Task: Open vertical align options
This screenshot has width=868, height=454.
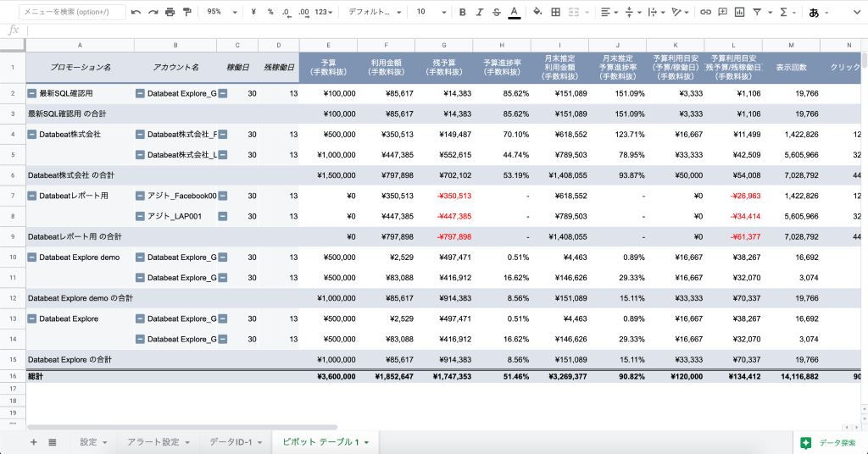Action: click(x=632, y=12)
